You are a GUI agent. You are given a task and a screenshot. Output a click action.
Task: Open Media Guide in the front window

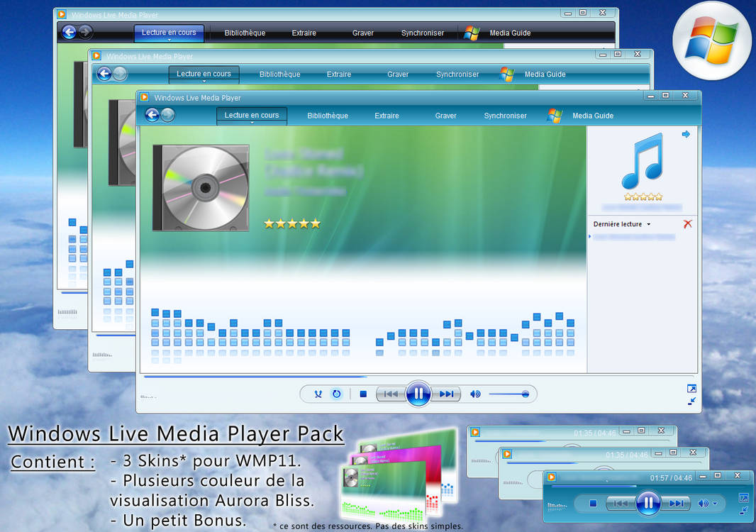pos(593,116)
